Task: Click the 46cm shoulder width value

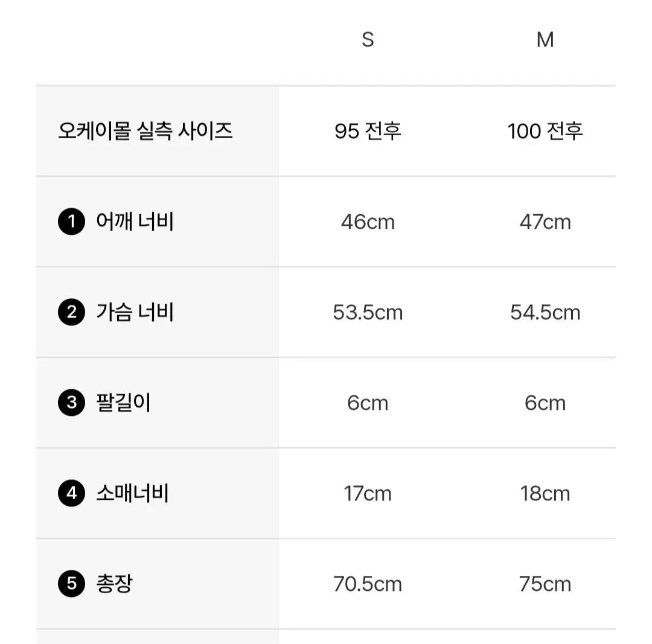Action: (x=368, y=222)
